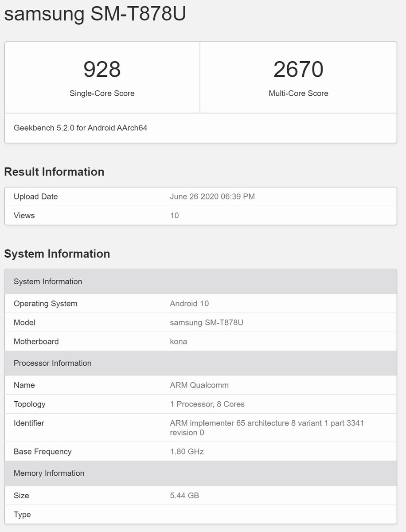Click the gray System Information table header

[201, 282]
